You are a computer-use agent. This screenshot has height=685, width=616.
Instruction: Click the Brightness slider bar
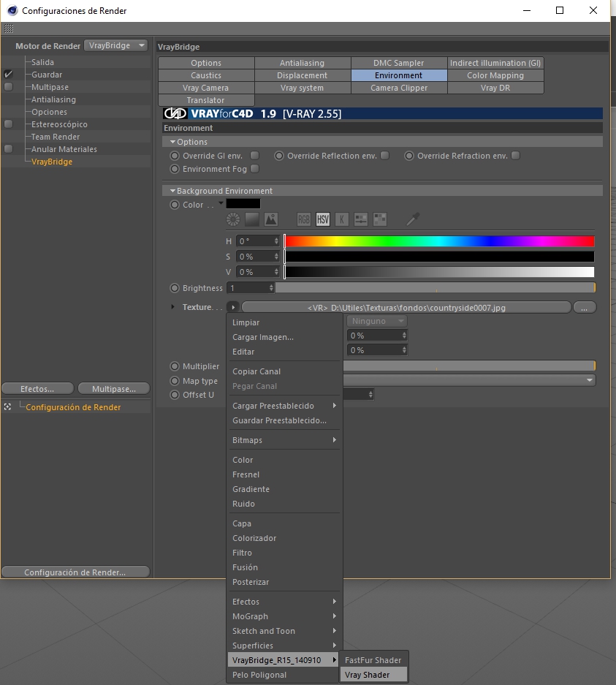click(436, 287)
